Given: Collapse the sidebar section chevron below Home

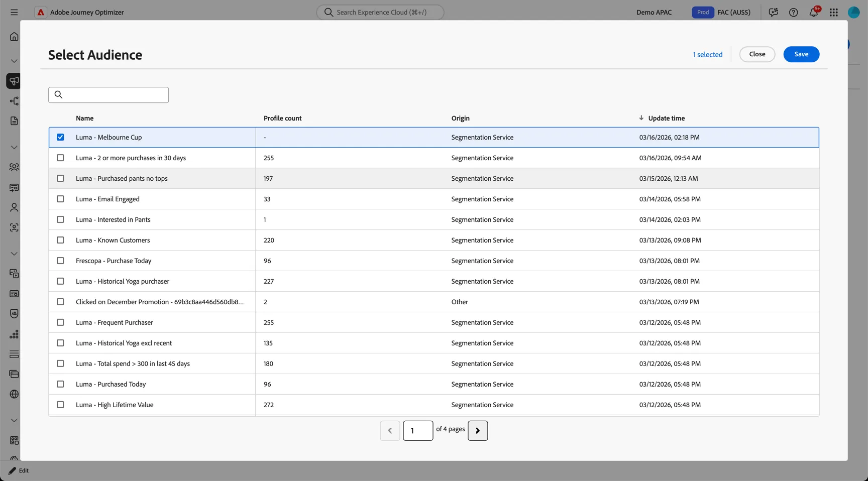Looking at the screenshot, I should pos(14,61).
